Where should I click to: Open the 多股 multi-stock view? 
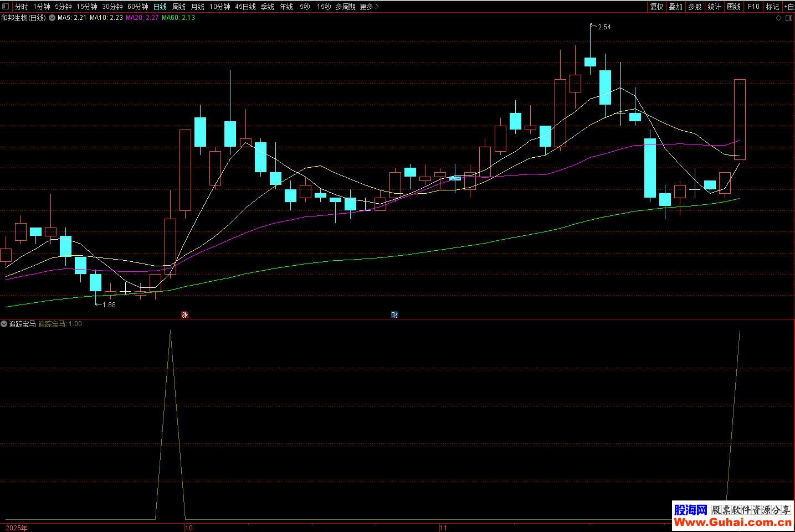[695, 7]
